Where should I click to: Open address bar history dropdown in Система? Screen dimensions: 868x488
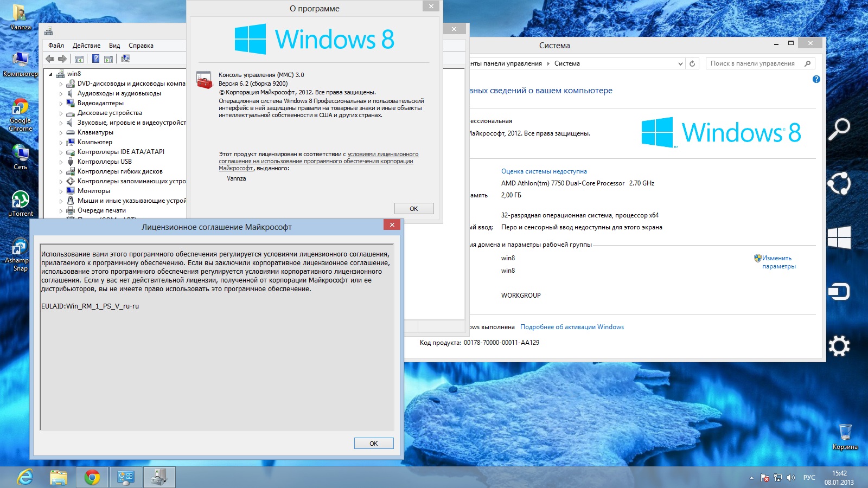[x=680, y=64]
